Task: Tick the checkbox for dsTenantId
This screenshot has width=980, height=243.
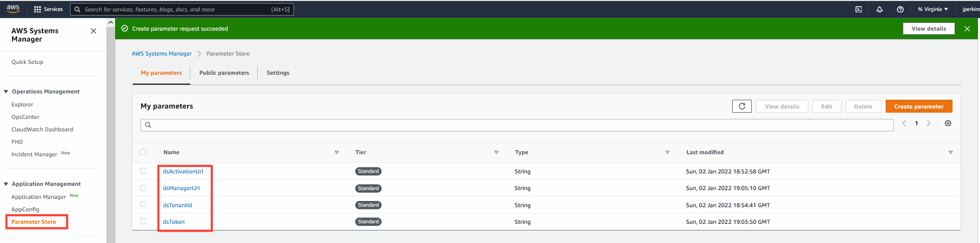Action: (144, 205)
